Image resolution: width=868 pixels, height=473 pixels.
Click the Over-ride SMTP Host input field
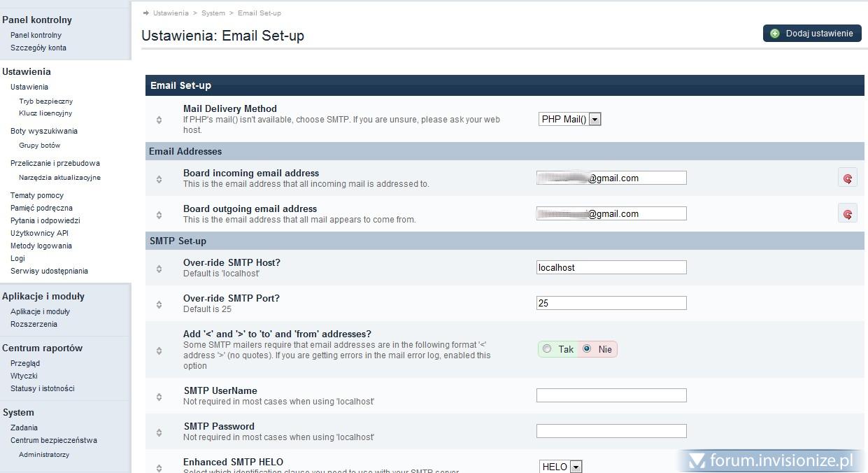point(611,267)
